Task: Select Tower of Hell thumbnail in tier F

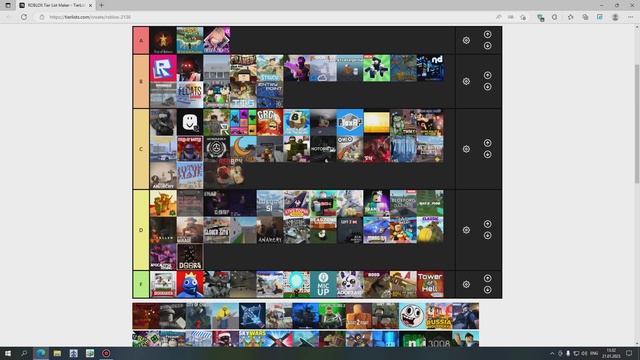Action: click(430, 284)
